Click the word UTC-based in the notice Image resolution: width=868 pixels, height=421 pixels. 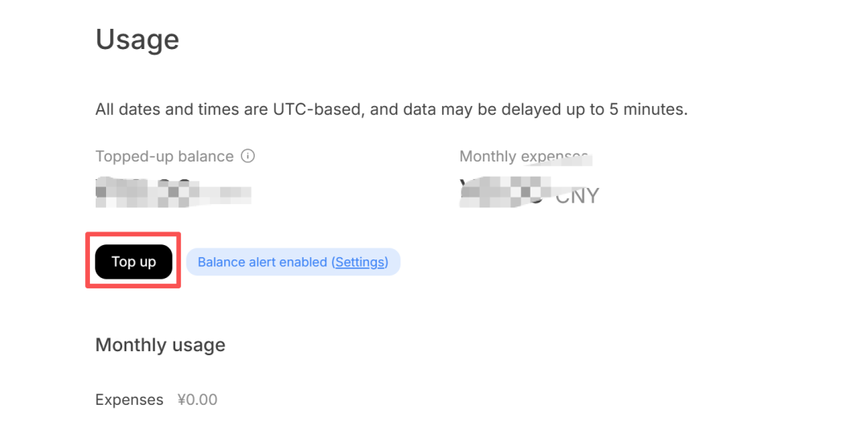coord(317,109)
